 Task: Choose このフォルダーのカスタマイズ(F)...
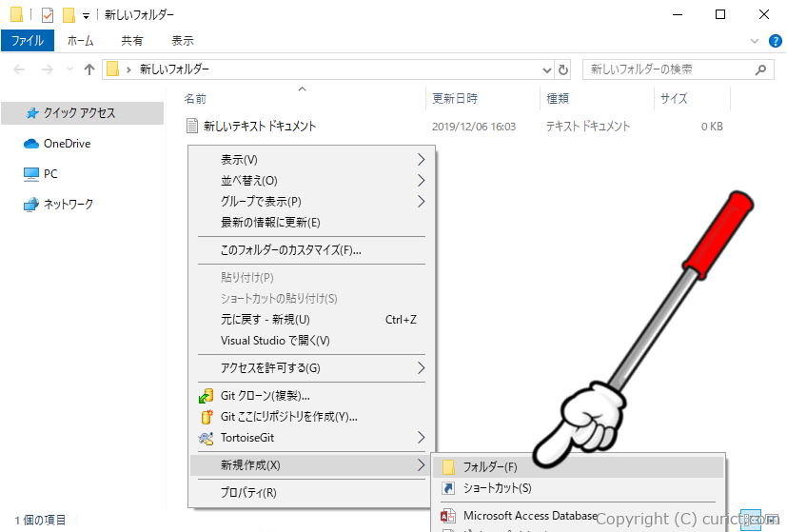tap(311, 250)
